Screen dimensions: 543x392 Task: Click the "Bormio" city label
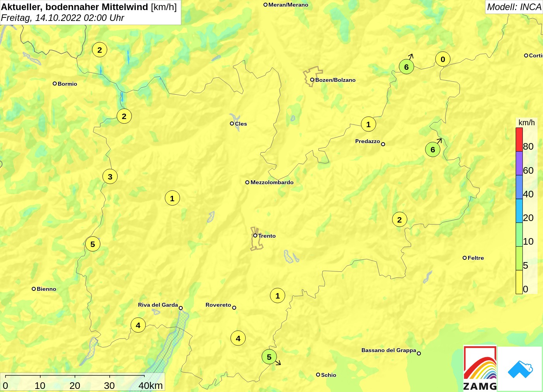click(67, 84)
